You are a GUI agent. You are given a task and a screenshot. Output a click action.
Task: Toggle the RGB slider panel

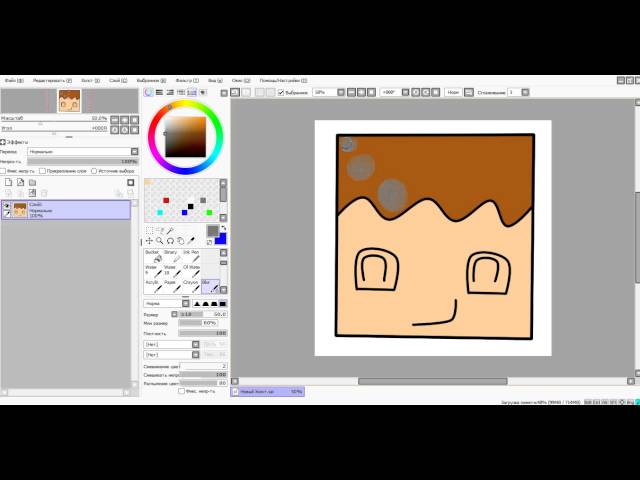pyautogui.click(x=160, y=93)
